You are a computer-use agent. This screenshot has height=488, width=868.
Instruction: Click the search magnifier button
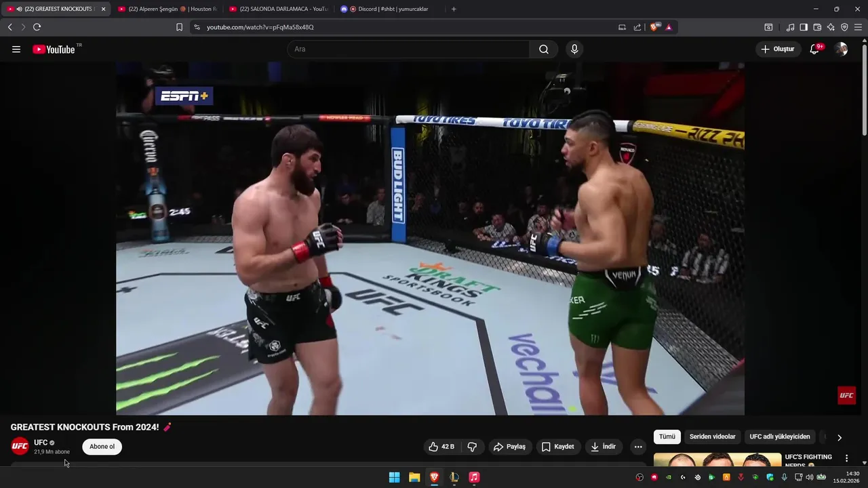pos(544,49)
